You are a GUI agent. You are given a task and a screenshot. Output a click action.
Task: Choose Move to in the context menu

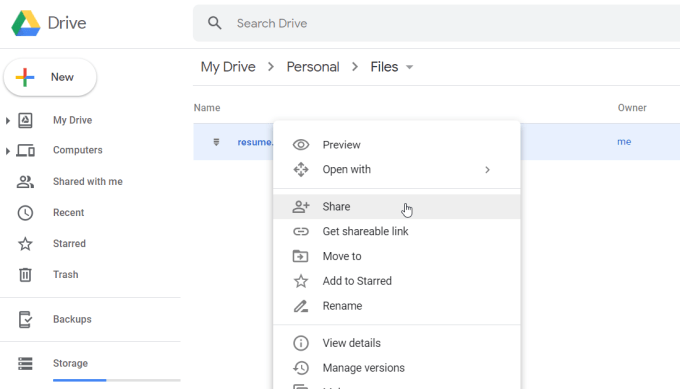click(x=397, y=256)
